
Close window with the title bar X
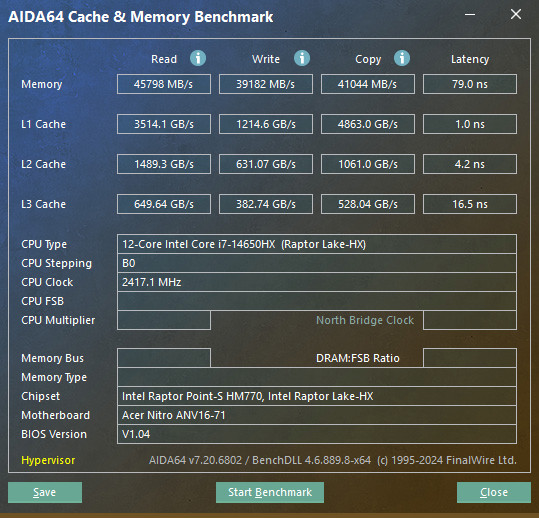[x=516, y=14]
